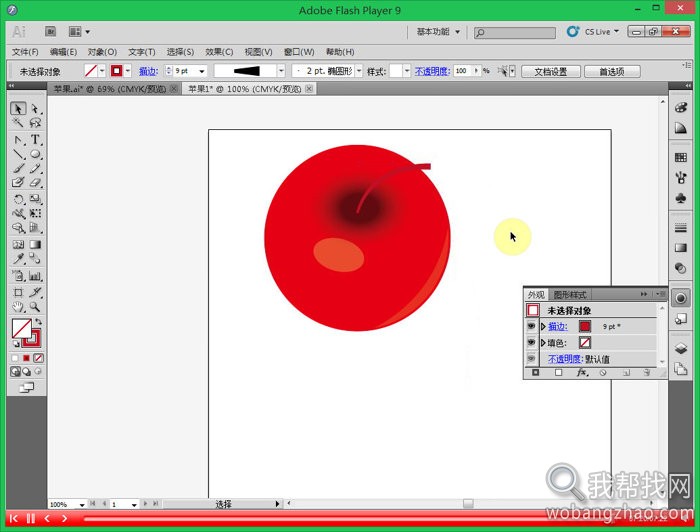This screenshot has width=700, height=532.
Task: Select the Direct Selection tool
Action: click(x=35, y=108)
